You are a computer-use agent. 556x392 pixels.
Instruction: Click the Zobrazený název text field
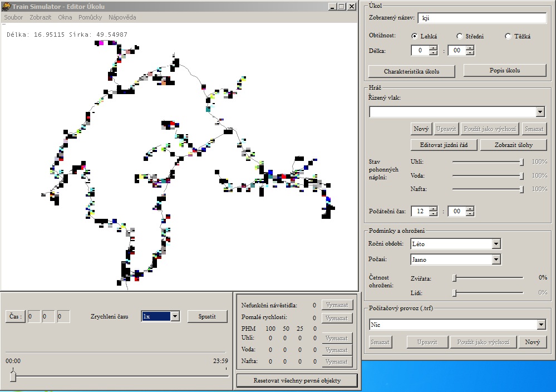[482, 18]
